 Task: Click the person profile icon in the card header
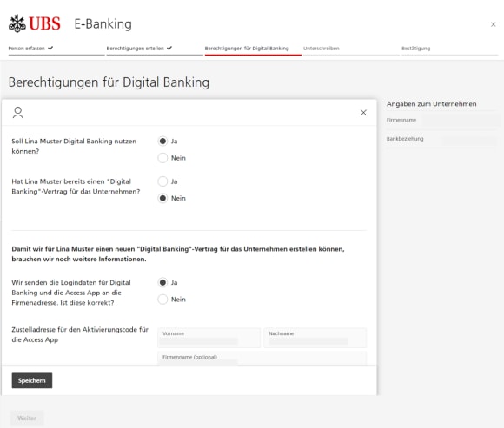point(18,112)
